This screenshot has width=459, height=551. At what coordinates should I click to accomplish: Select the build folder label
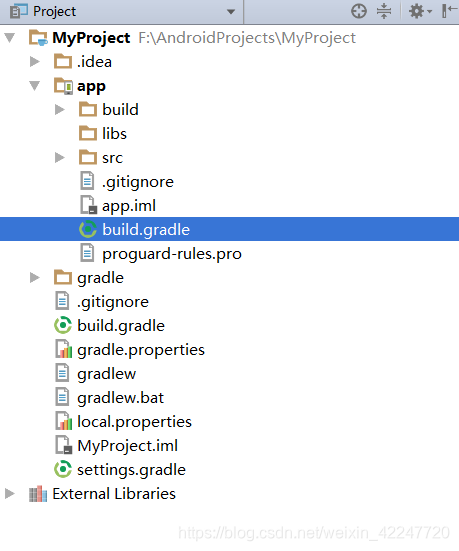121,110
